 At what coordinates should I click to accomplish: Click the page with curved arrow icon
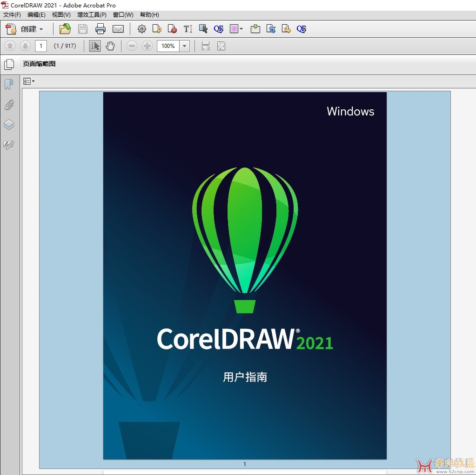coord(157,29)
